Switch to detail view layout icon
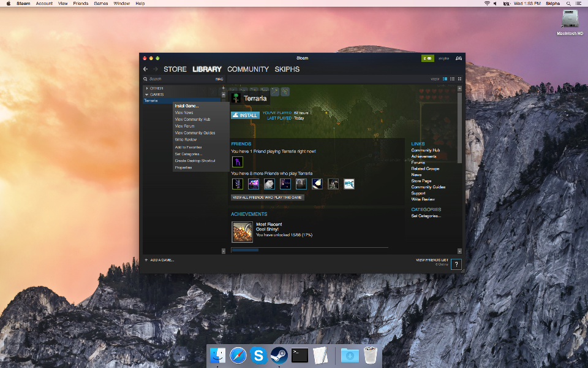The width and height of the screenshot is (588, 368). [x=445, y=79]
